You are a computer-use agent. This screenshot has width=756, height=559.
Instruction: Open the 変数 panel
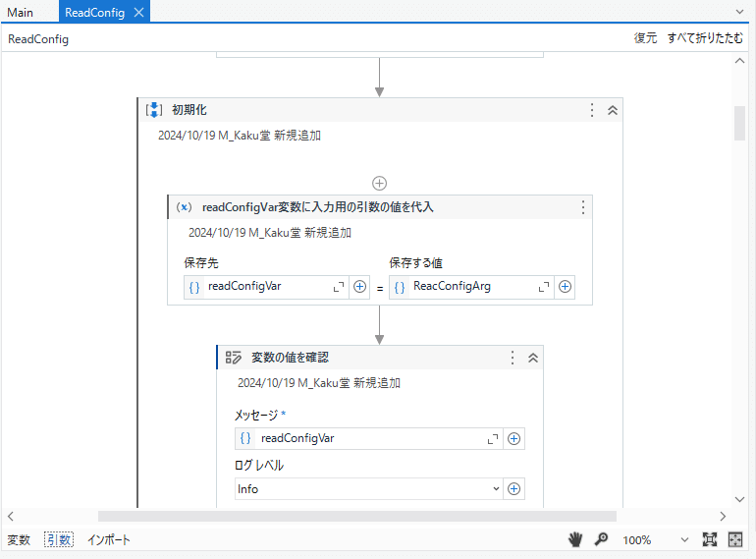tap(19, 539)
